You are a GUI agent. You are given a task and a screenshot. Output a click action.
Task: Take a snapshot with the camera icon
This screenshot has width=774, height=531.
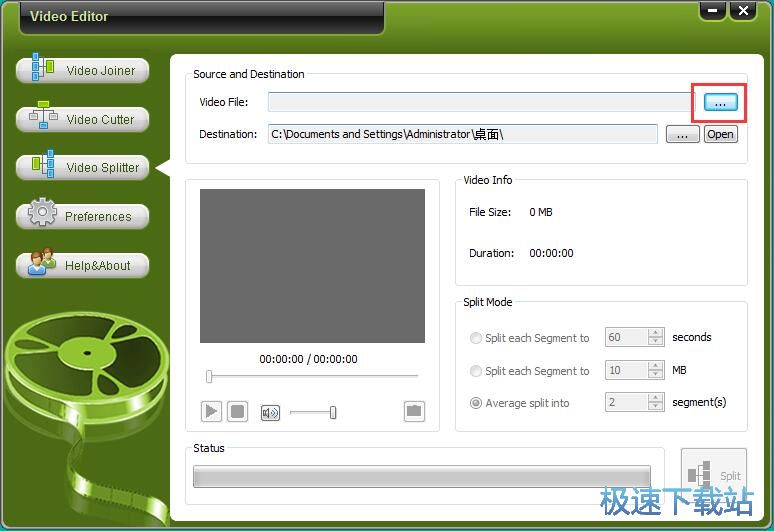[x=414, y=411]
